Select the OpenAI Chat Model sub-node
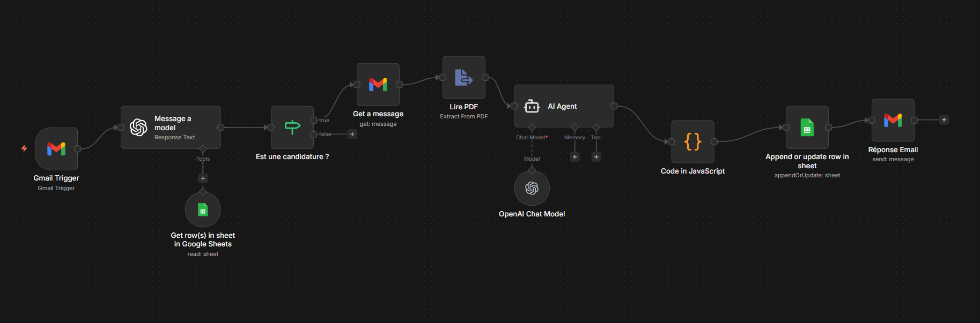The image size is (980, 323). click(x=532, y=188)
